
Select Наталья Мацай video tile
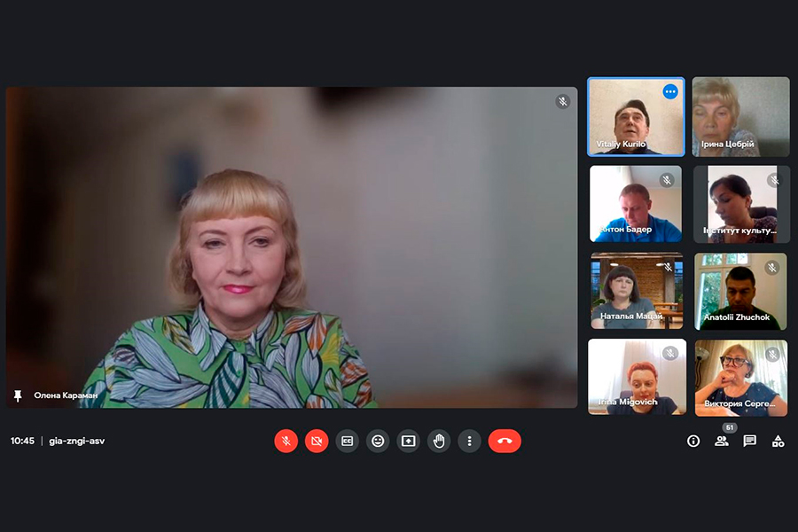(637, 291)
